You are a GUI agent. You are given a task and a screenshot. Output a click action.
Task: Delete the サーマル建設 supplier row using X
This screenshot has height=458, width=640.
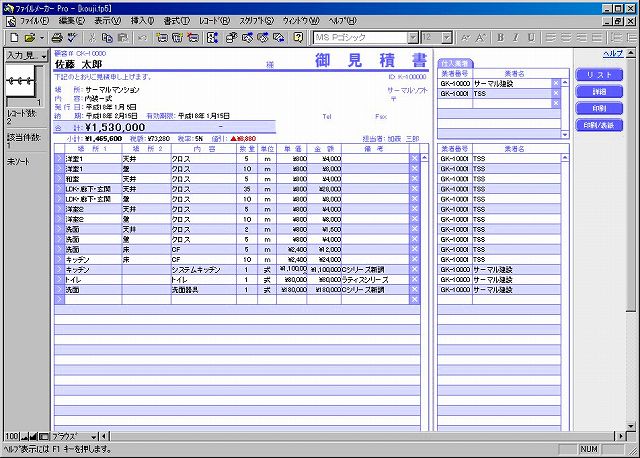[x=557, y=83]
